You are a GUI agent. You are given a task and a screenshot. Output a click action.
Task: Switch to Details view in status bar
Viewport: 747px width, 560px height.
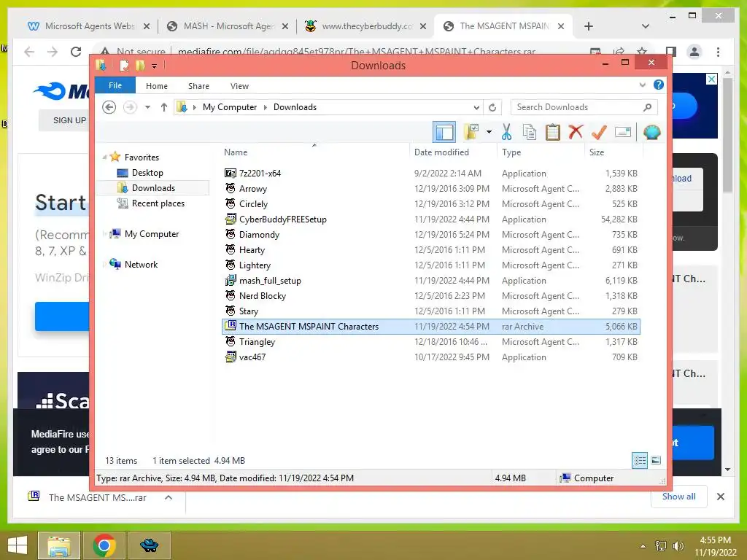point(640,460)
